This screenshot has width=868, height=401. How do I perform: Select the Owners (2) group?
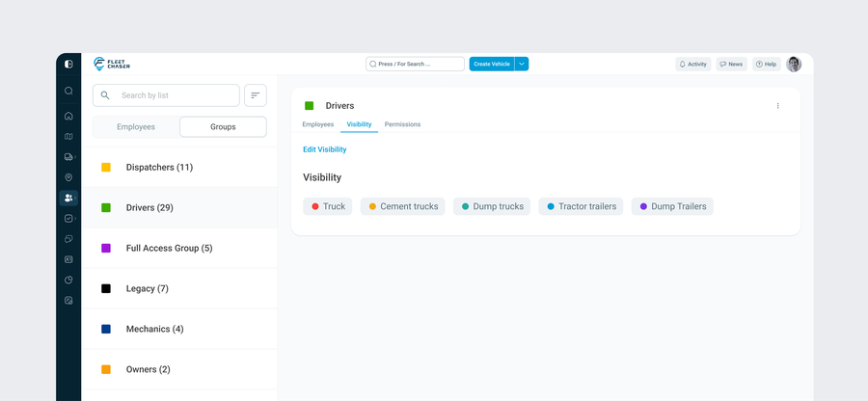(179, 369)
